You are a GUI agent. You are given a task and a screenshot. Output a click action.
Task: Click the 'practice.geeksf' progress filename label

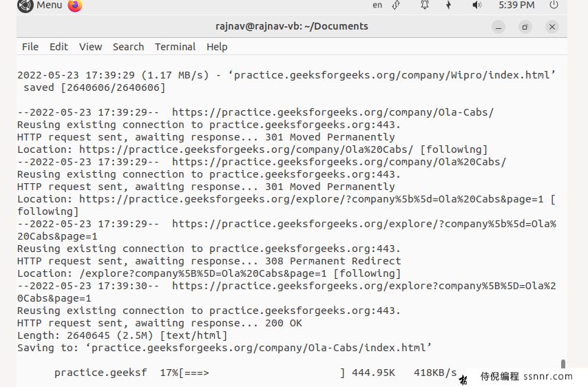(101, 373)
